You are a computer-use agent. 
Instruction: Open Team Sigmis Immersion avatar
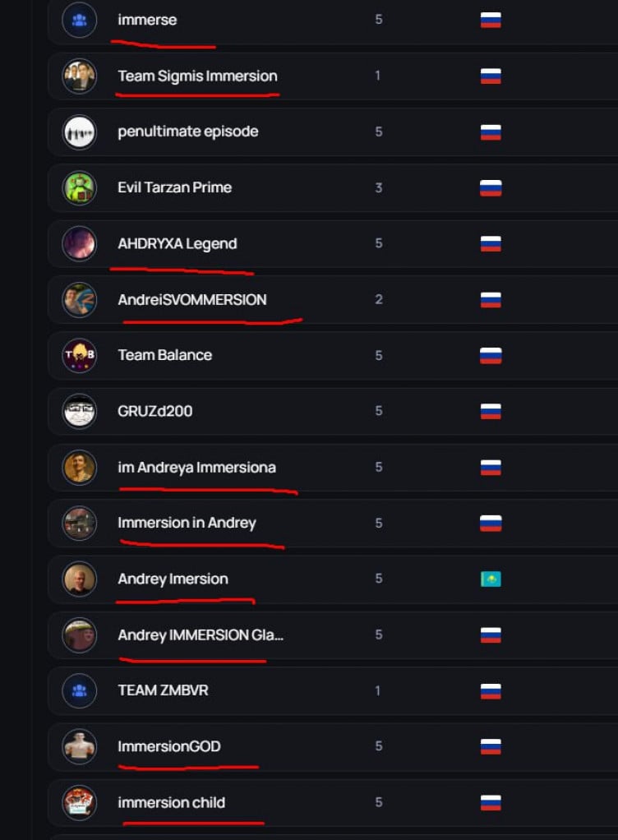79,76
